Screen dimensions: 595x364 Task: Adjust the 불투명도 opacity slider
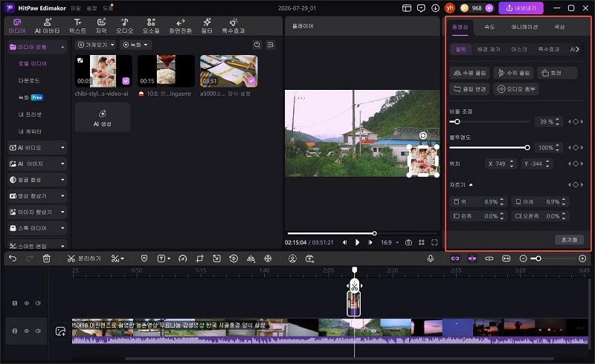489,148
